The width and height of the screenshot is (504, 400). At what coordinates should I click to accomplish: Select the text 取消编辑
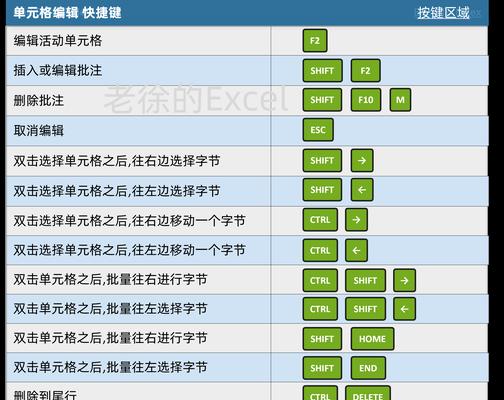(x=39, y=130)
